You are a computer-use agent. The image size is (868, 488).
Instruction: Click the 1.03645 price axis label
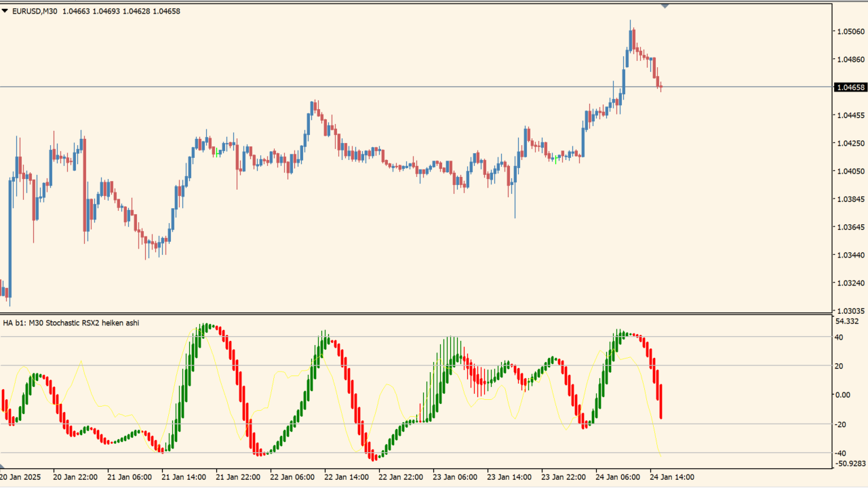point(850,227)
